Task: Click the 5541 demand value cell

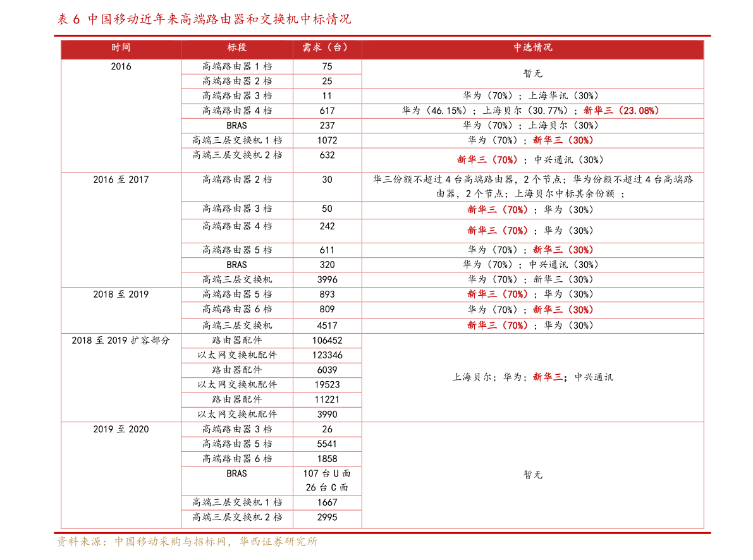Action: pos(327,444)
